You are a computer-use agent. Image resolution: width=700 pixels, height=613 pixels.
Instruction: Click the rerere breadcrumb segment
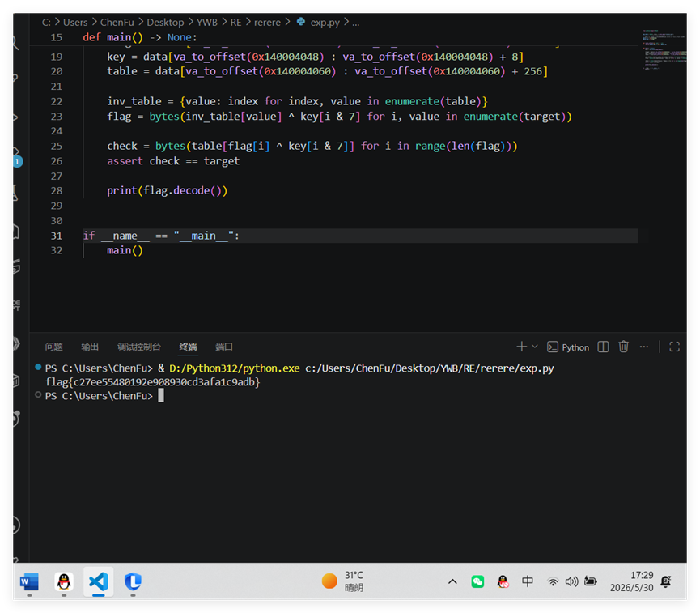click(267, 23)
